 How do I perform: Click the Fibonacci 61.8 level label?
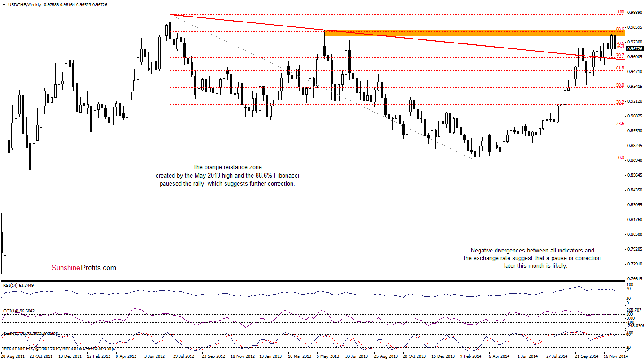point(621,68)
